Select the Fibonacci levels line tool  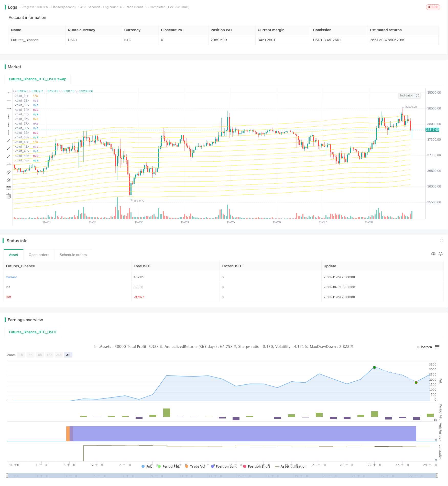9,188
